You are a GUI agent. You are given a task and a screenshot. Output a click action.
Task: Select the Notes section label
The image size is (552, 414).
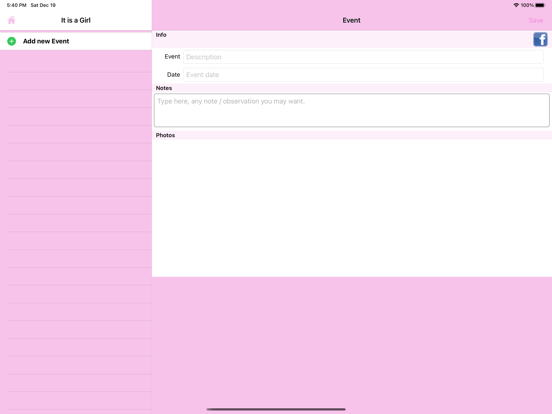tap(164, 88)
